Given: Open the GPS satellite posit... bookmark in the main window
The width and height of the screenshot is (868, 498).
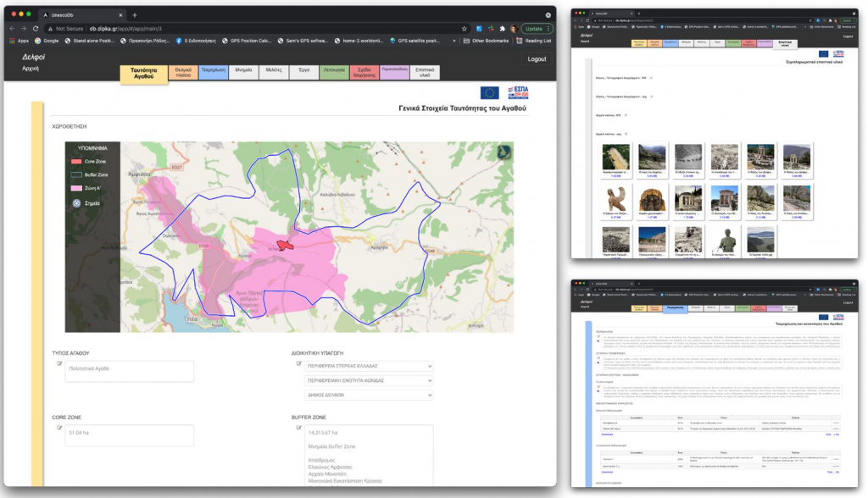Looking at the screenshot, I should (x=415, y=41).
